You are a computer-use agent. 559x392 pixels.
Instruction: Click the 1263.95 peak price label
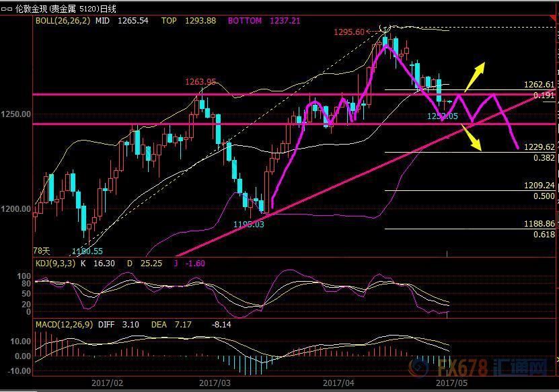pos(200,82)
